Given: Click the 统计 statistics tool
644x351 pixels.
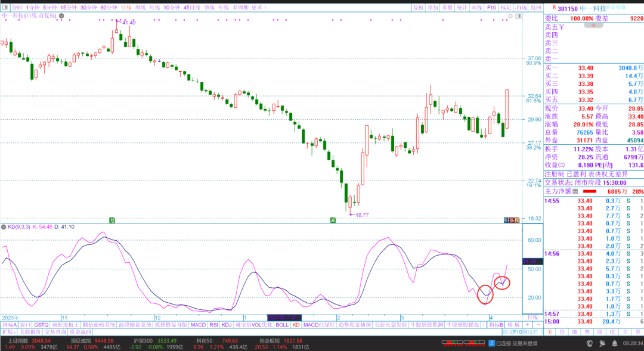Looking at the screenshot, I should (462, 8).
